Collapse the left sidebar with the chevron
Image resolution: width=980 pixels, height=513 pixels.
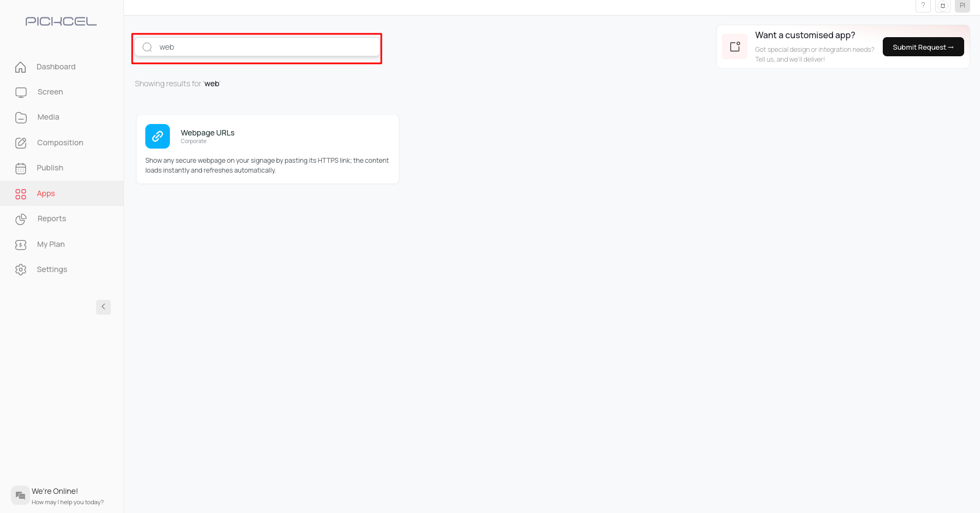coord(103,306)
